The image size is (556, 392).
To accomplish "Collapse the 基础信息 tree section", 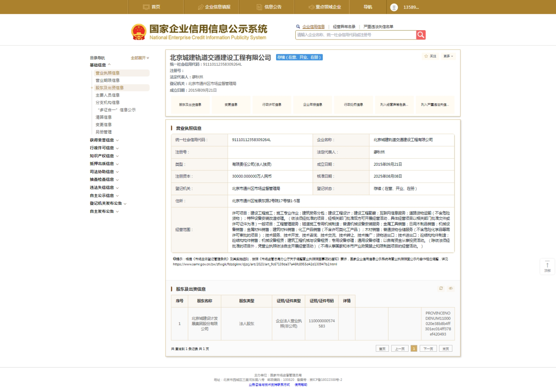I will point(100,65).
